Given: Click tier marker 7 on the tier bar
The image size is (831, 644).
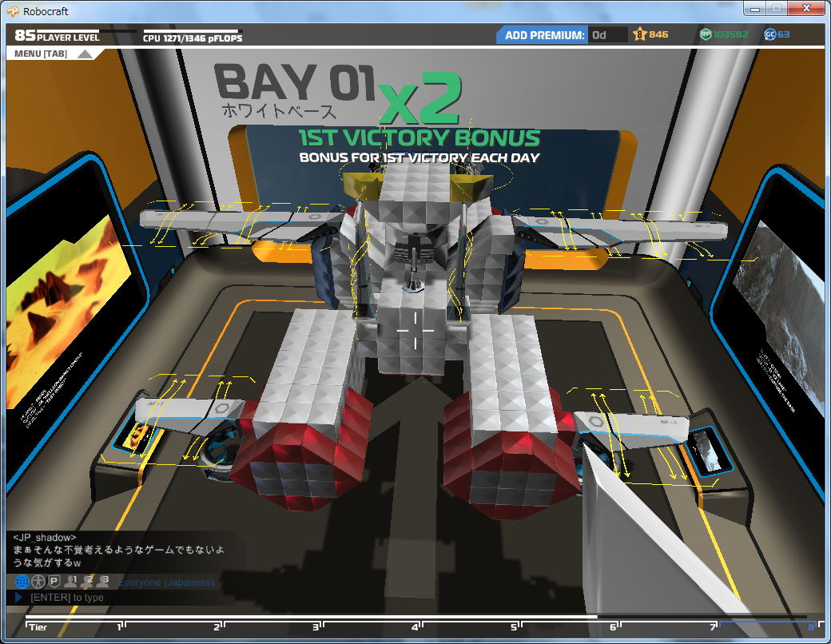Looking at the screenshot, I should [x=714, y=627].
